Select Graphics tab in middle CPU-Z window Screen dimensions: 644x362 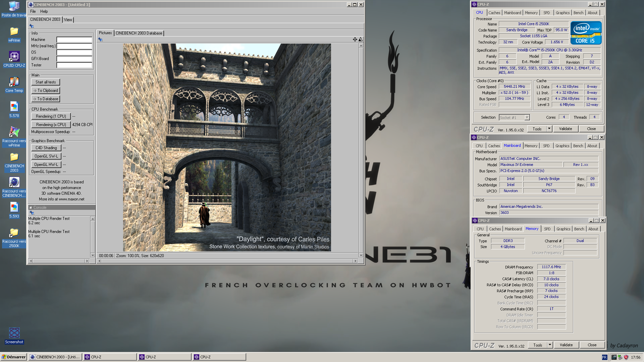pyautogui.click(x=562, y=146)
